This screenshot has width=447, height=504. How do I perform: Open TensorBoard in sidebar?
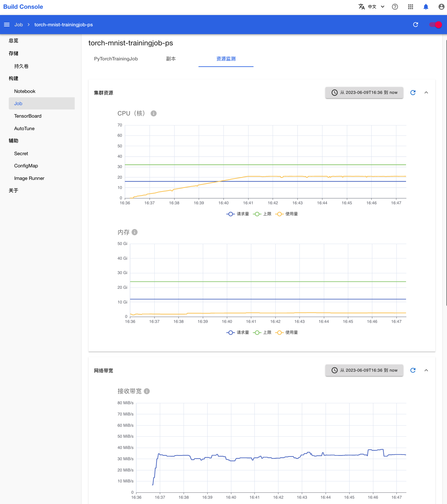click(28, 116)
